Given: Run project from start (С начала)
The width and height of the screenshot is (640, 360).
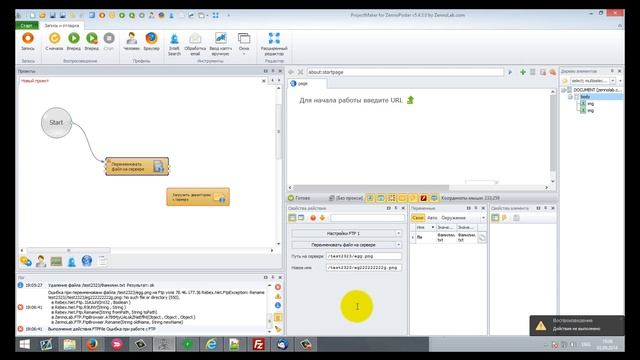Looking at the screenshot, I should [x=54, y=42].
